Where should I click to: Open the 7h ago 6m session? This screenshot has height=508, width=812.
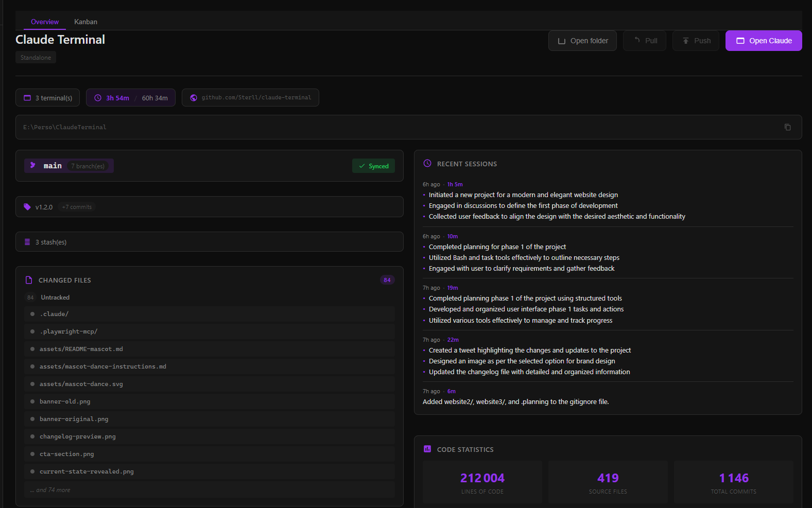point(608,396)
